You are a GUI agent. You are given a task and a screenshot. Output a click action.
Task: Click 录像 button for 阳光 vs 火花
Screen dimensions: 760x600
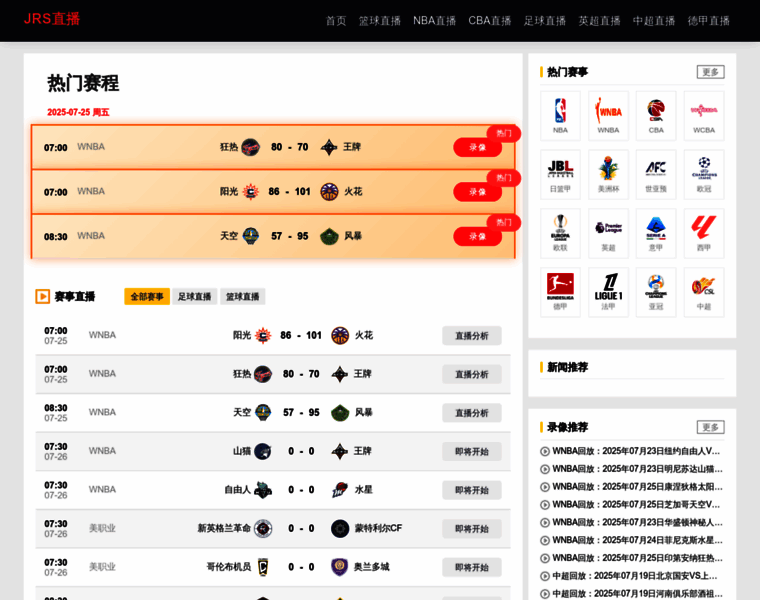coord(477,192)
